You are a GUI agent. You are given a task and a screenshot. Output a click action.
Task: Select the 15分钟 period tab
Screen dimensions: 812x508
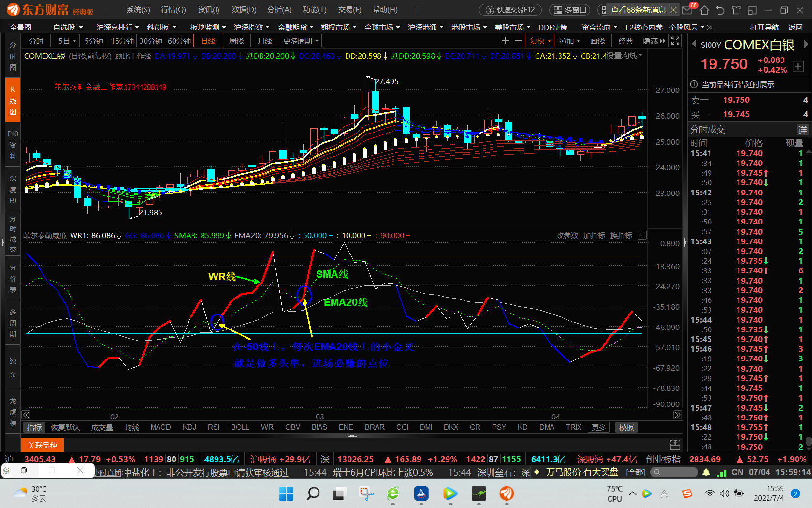[122, 41]
